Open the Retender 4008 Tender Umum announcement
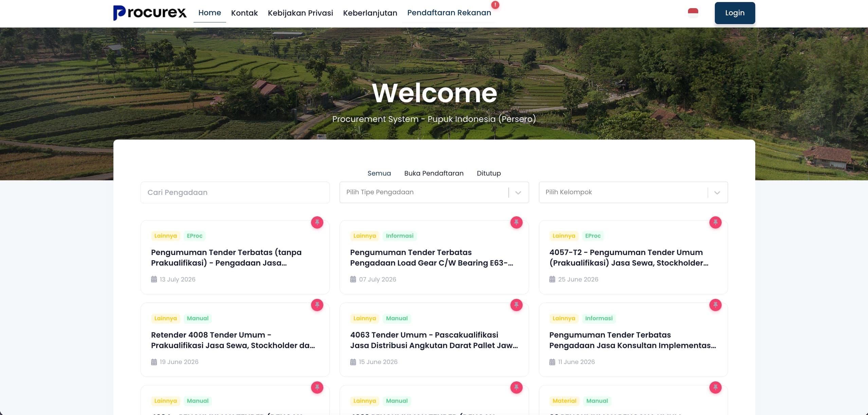The image size is (868, 415). click(x=233, y=340)
